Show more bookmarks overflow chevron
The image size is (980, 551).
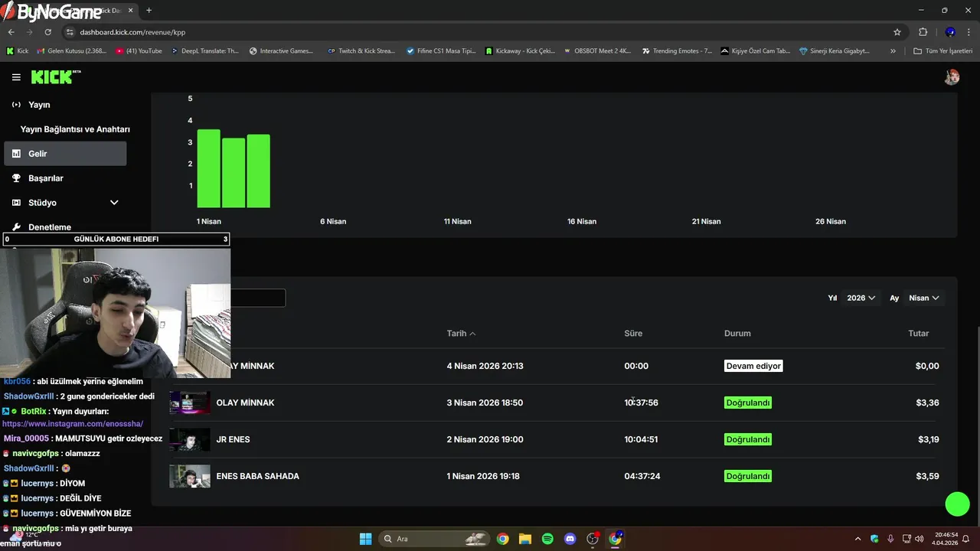[x=893, y=51]
